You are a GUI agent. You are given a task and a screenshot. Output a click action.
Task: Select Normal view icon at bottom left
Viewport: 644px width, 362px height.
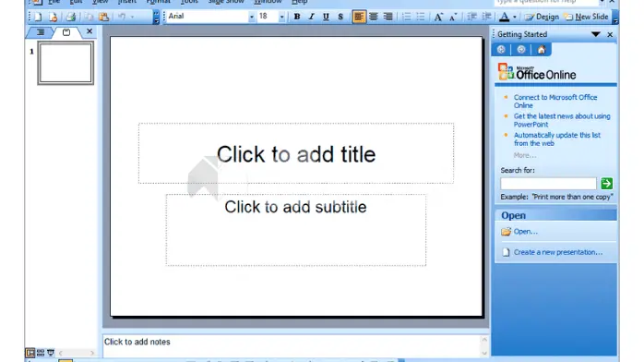pyautogui.click(x=30, y=353)
